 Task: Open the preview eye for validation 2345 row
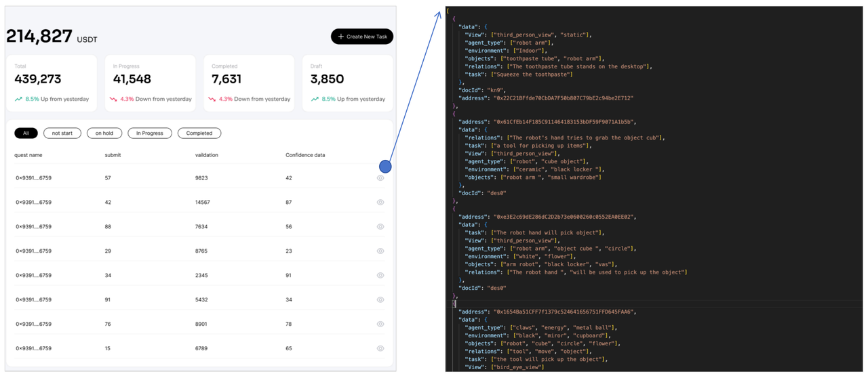coord(380,276)
